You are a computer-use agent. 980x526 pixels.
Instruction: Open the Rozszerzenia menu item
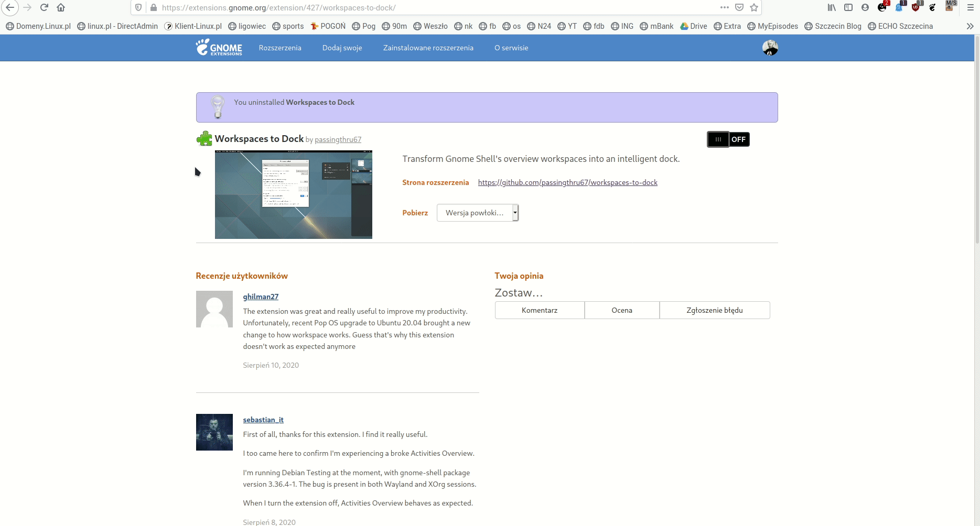click(280, 48)
